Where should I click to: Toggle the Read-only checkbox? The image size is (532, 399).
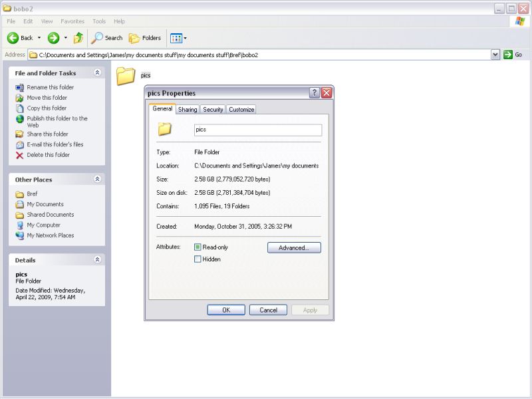[198, 247]
